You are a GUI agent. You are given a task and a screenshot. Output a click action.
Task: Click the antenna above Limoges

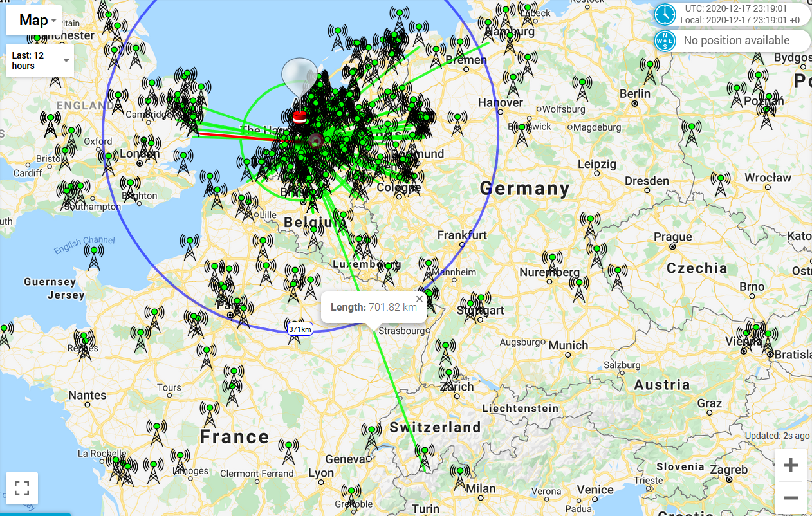(180, 462)
